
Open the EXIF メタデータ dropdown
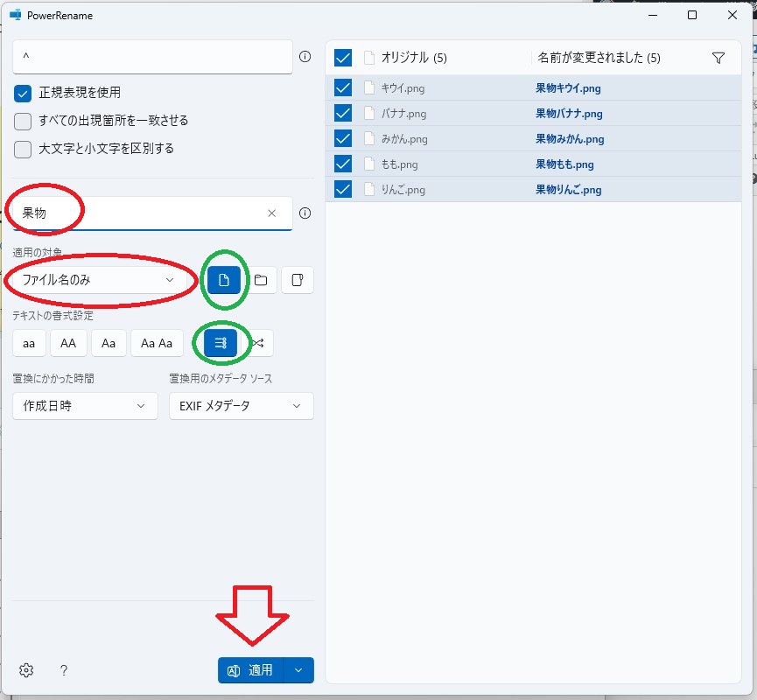[x=241, y=406]
